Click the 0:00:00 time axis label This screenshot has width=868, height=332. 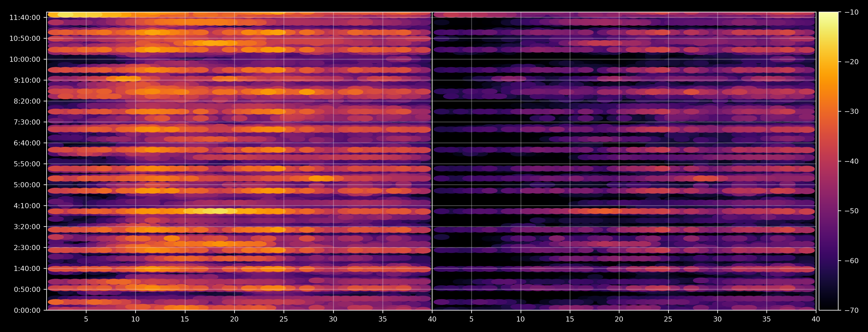27,310
